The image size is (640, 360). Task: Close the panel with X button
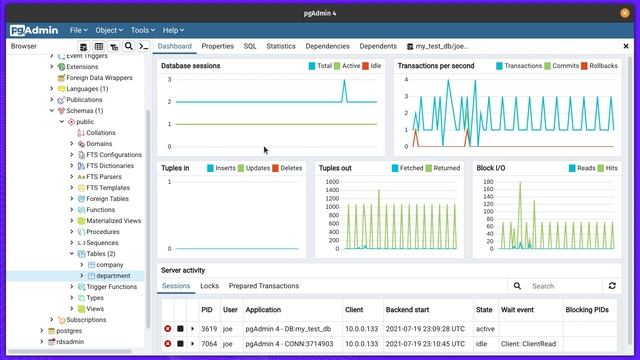pyautogui.click(x=626, y=46)
